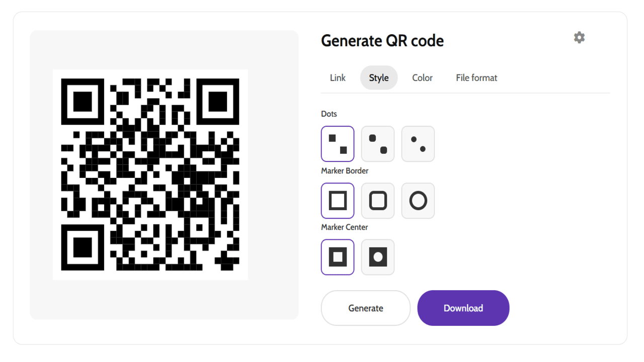Toggle the currently selected Dots option
The width and height of the screenshot is (644, 362).
(x=337, y=143)
